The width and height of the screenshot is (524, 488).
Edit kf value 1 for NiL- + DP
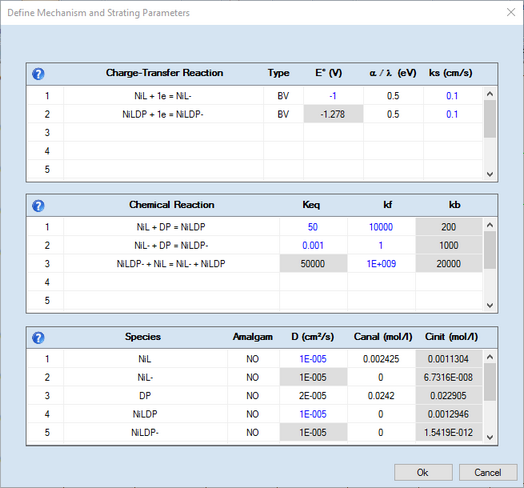381,245
